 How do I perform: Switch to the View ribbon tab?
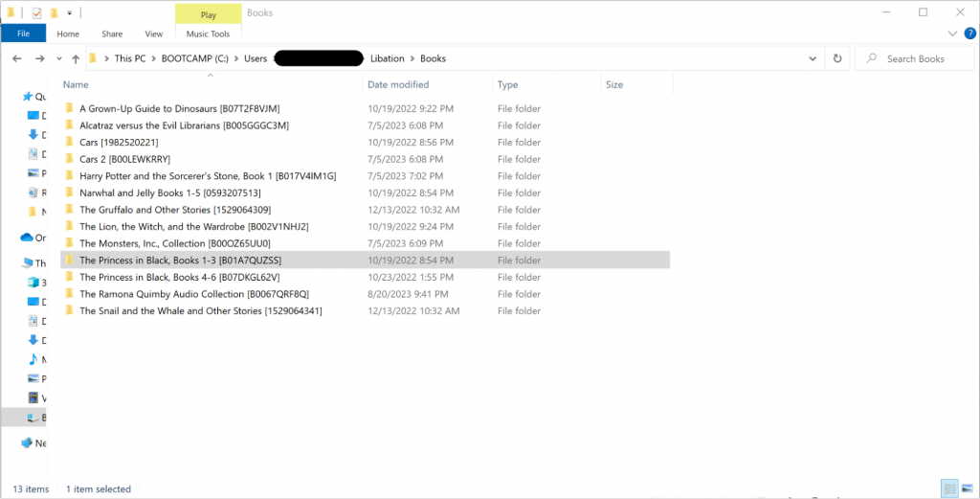point(154,34)
